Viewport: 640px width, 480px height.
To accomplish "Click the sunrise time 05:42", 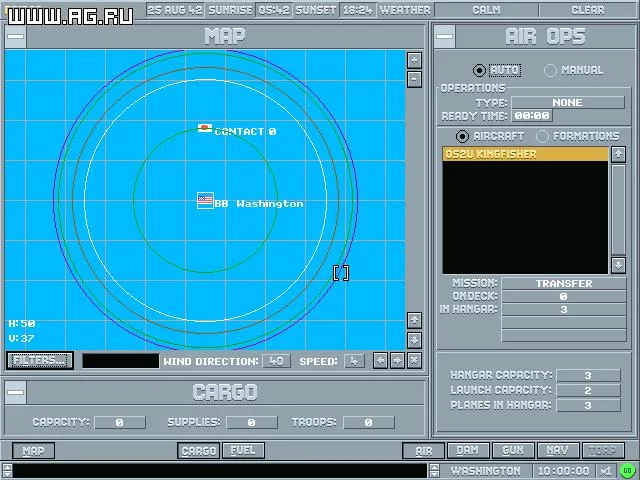I will (273, 10).
